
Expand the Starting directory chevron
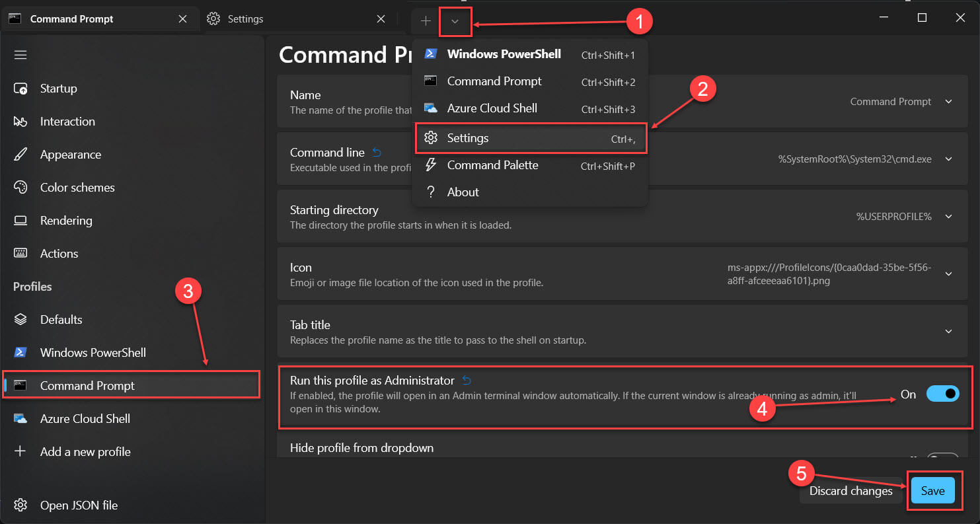coord(948,217)
